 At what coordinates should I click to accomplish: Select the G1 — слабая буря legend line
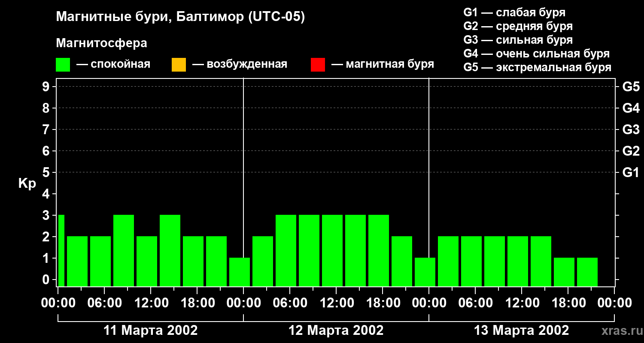point(514,12)
